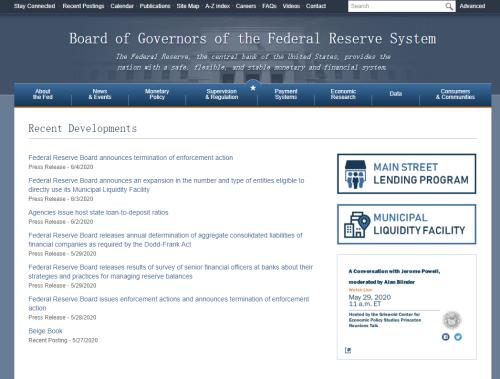Click into the Search input field

pyautogui.click(x=397, y=6)
